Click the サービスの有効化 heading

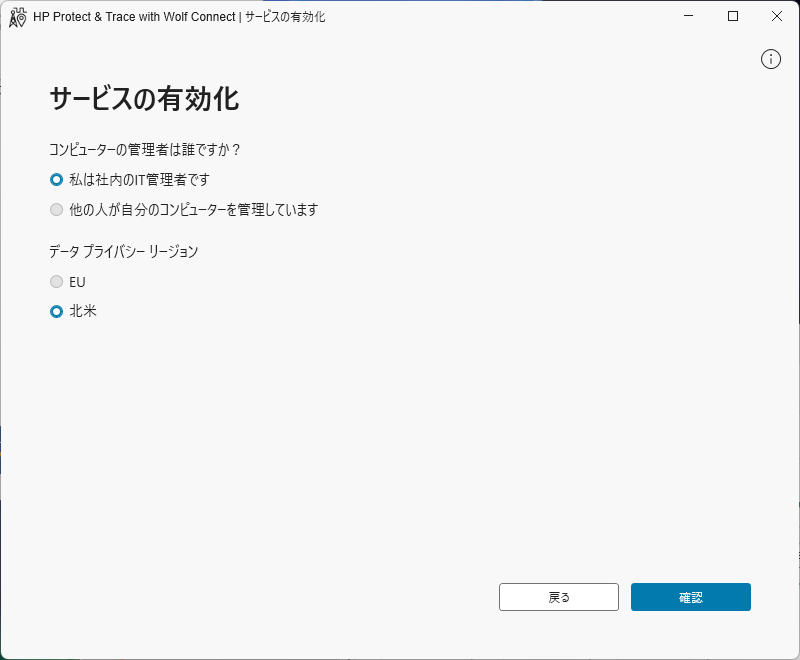[144, 98]
